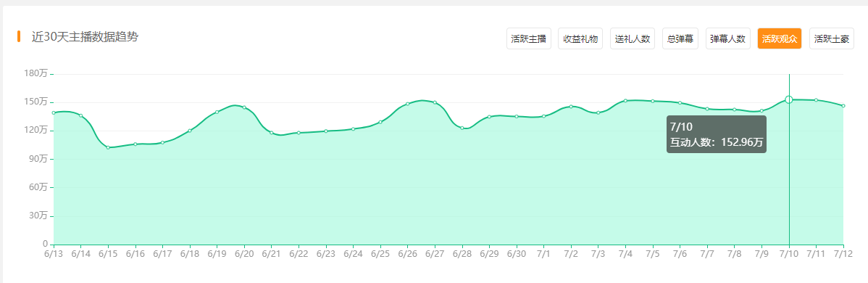The height and width of the screenshot is (283, 868).
Task: Select the 收益礼物 metric button
Action: click(x=580, y=39)
